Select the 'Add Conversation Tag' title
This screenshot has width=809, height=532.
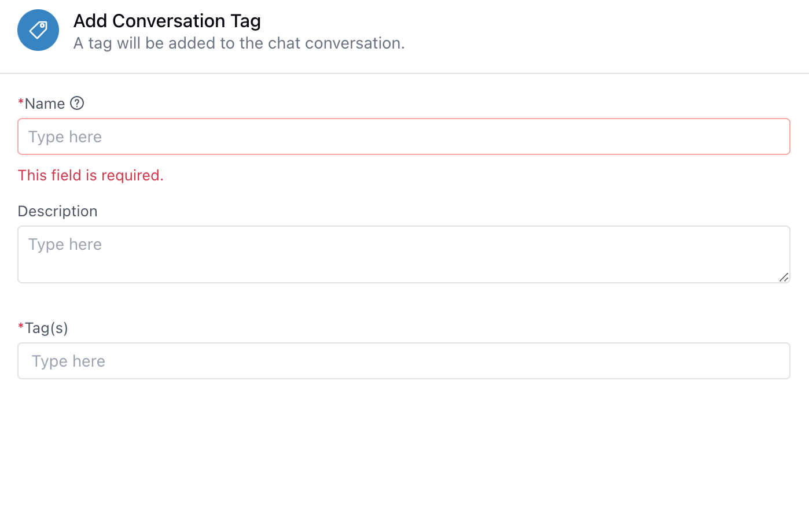(x=167, y=21)
